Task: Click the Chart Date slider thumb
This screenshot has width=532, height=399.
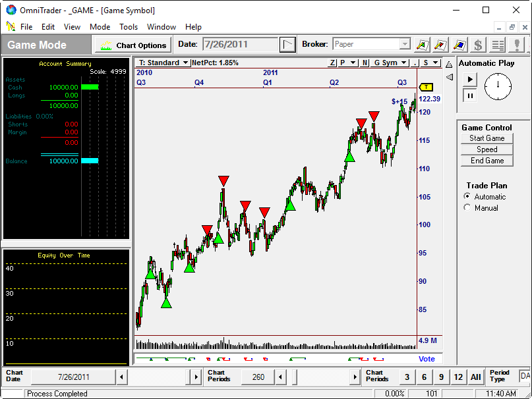Action: point(188,377)
